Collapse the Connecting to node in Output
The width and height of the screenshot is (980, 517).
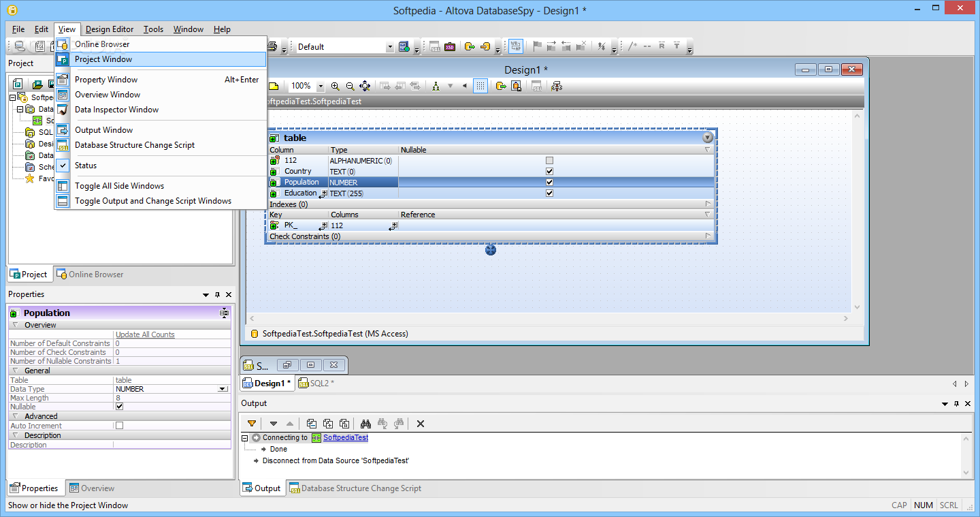coord(246,438)
